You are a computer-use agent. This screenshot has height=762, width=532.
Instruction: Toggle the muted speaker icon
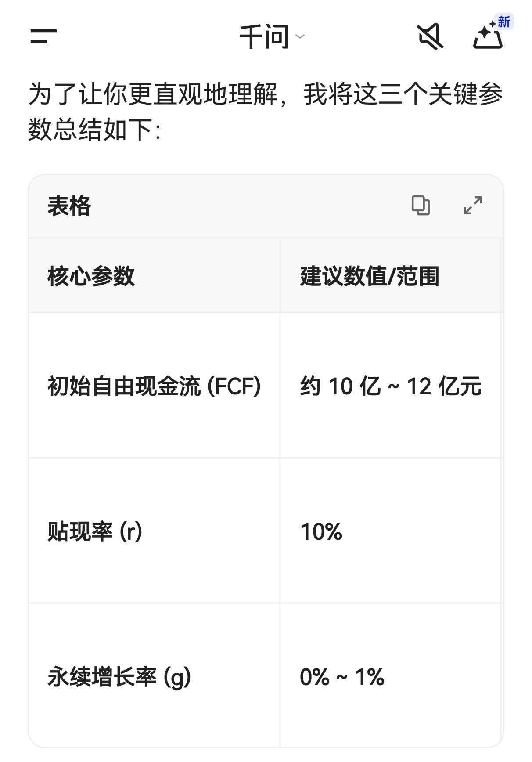[x=430, y=36]
